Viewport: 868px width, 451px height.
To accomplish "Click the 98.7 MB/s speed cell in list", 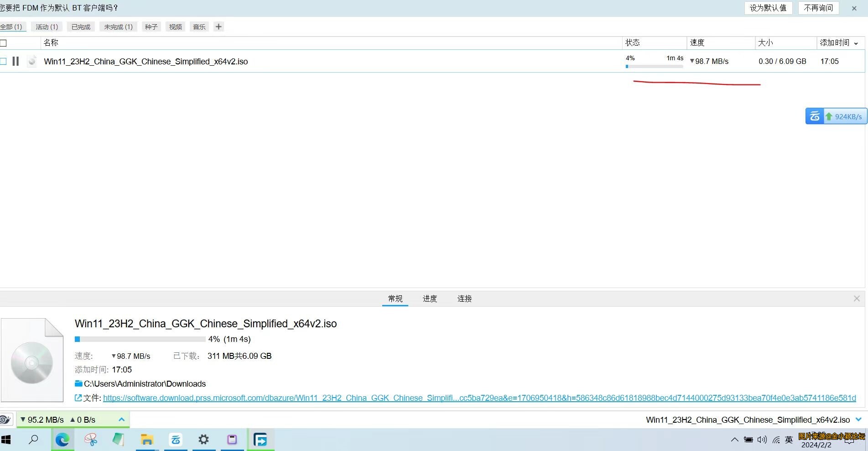I will (x=709, y=61).
